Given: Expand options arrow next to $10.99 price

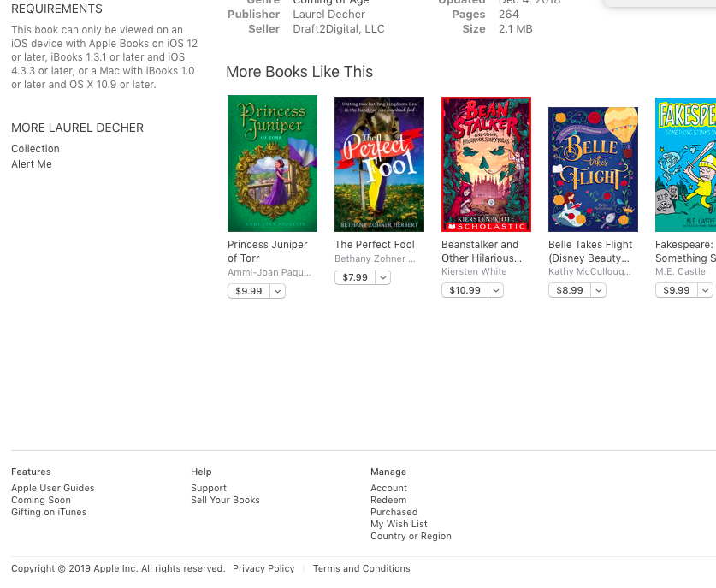Looking at the screenshot, I should (x=496, y=290).
